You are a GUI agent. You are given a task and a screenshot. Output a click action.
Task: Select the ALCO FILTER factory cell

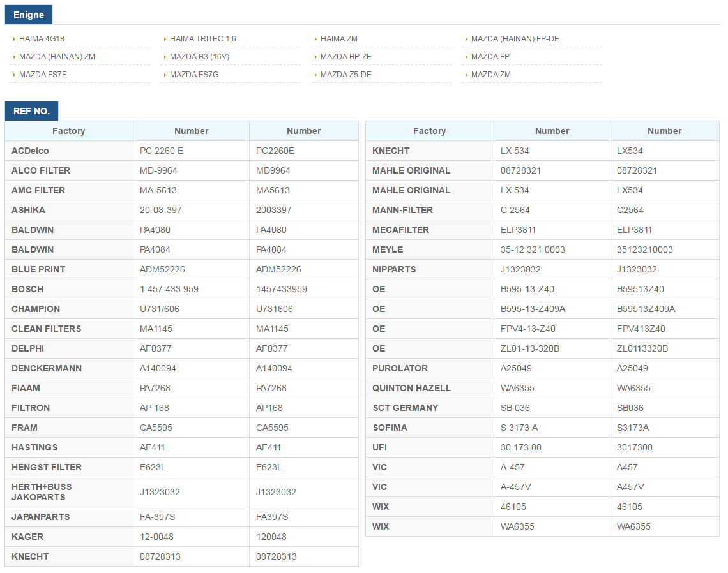click(x=69, y=171)
